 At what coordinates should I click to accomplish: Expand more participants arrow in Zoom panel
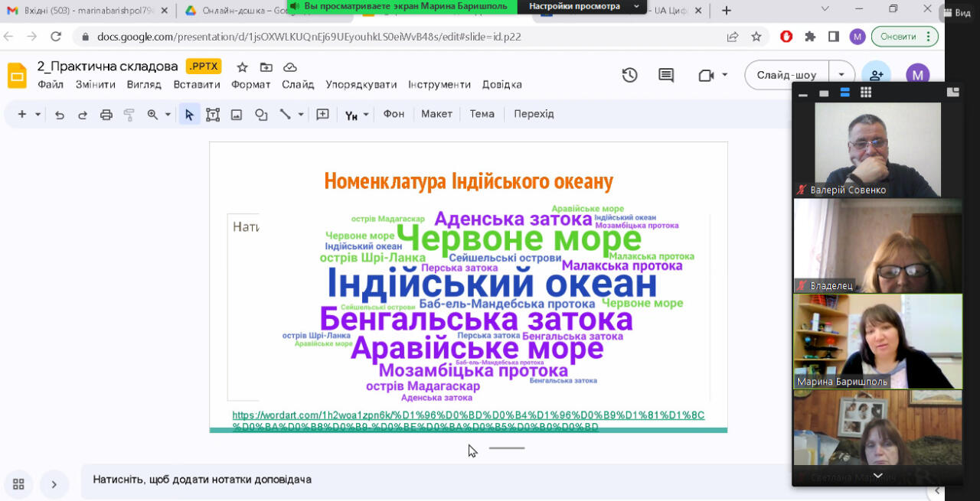[x=877, y=475]
